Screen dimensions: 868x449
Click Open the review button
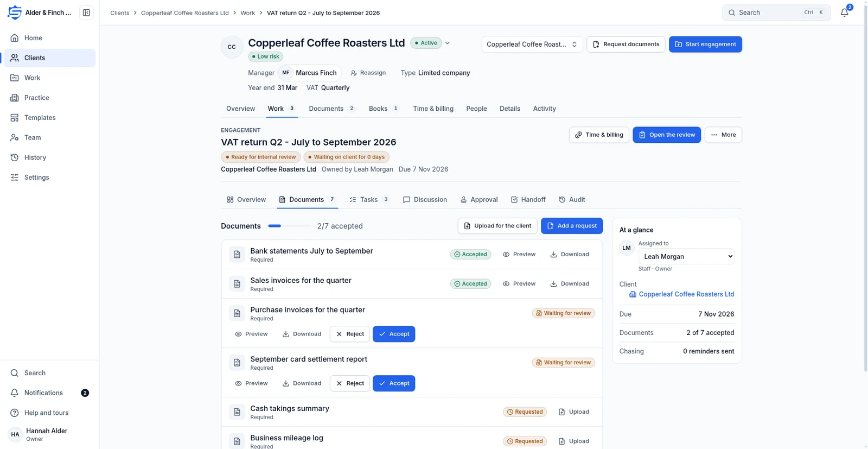tap(667, 135)
